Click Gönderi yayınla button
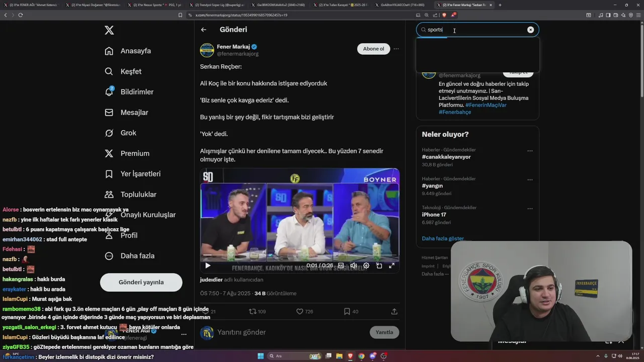 (141, 282)
